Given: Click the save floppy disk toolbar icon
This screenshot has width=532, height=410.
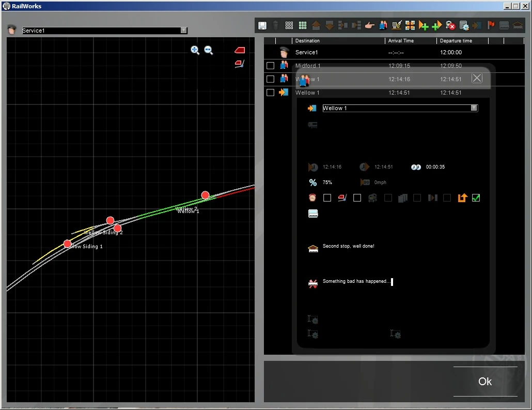Looking at the screenshot, I should click(x=262, y=25).
